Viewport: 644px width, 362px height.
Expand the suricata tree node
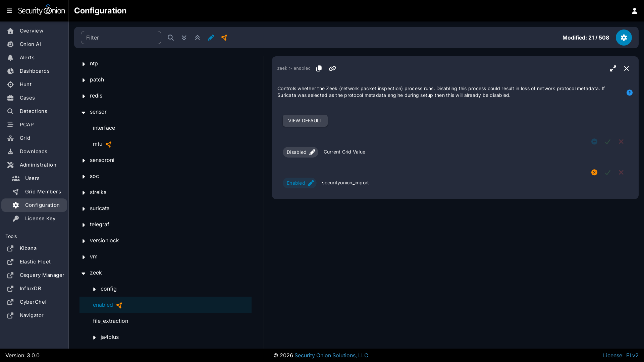click(x=84, y=208)
